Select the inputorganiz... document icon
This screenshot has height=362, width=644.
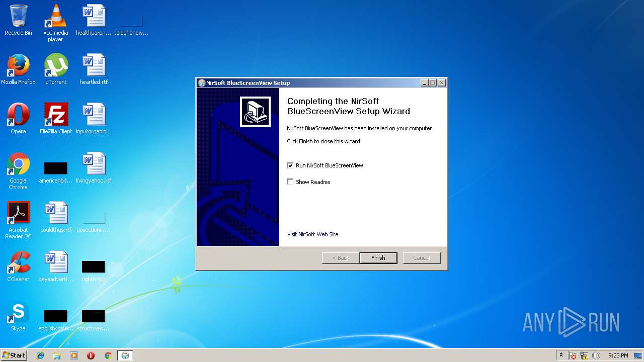[94, 119]
